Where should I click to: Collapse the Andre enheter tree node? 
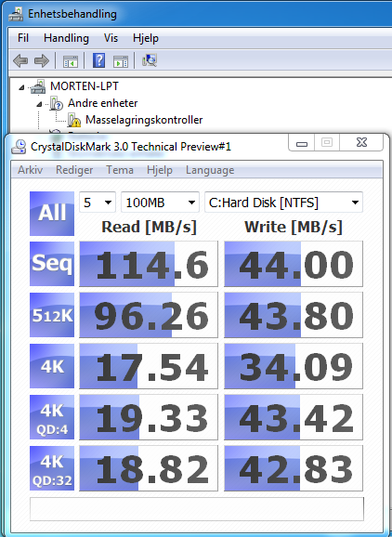[39, 104]
